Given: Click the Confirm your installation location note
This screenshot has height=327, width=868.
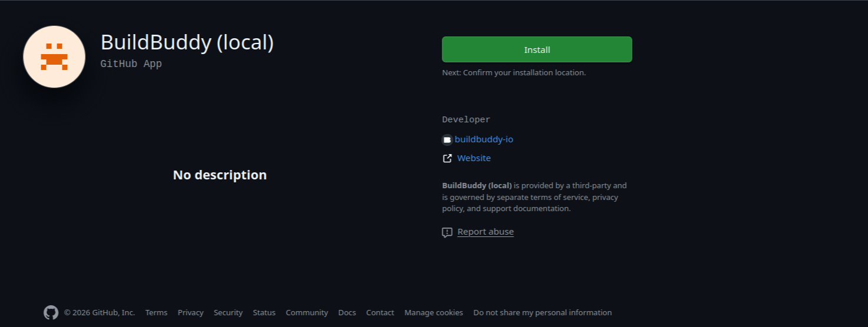Looking at the screenshot, I should [514, 73].
